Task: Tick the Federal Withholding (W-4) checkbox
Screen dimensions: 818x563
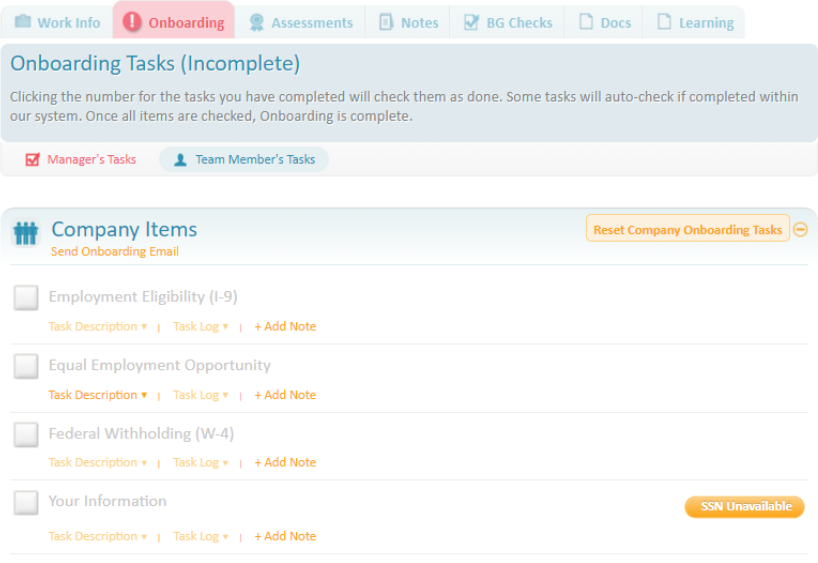Action: coord(26,434)
